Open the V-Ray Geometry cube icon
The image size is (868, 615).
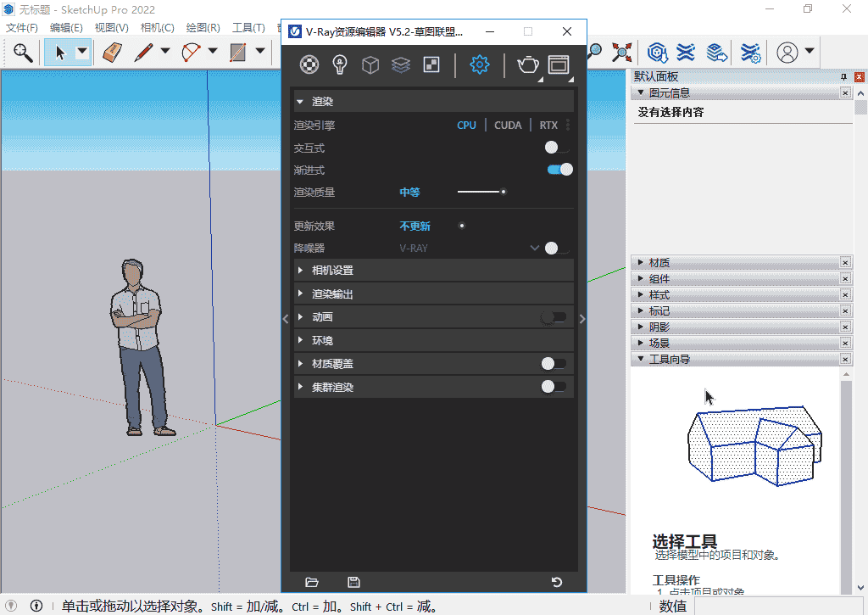(370, 64)
